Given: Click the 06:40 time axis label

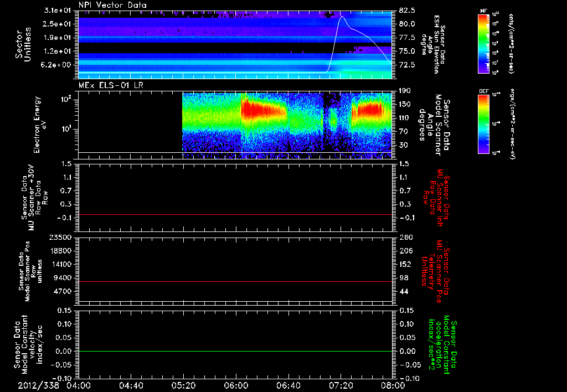Looking at the screenshot, I should pos(288,386).
